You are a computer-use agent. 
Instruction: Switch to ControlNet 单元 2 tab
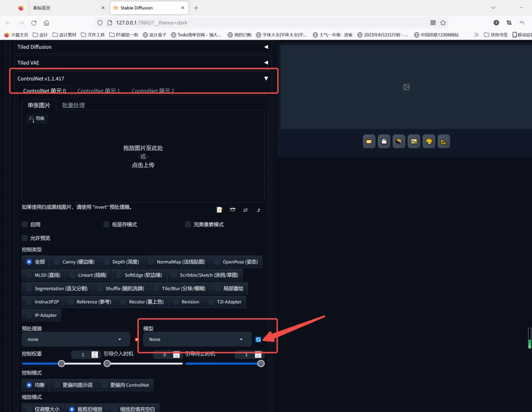click(153, 91)
